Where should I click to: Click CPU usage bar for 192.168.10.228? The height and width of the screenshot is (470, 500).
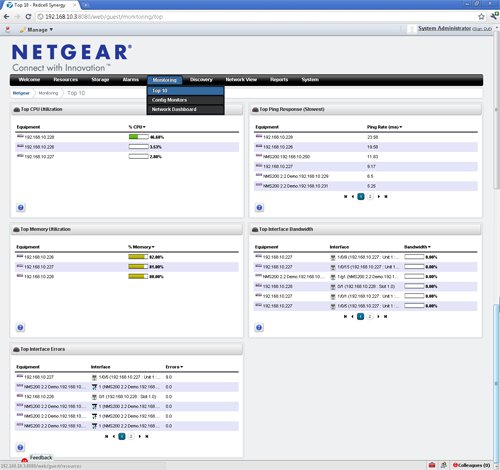coord(139,137)
